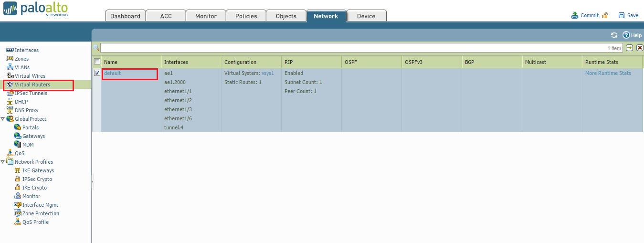Toggle the select-all header checkbox
Screen dimensions: 644x243
(97, 62)
